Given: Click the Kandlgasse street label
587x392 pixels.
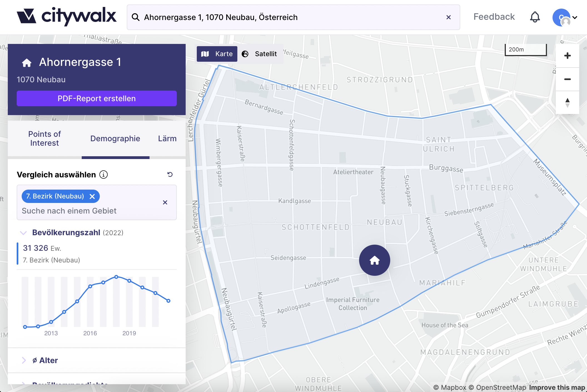Looking at the screenshot, I should point(295,201).
